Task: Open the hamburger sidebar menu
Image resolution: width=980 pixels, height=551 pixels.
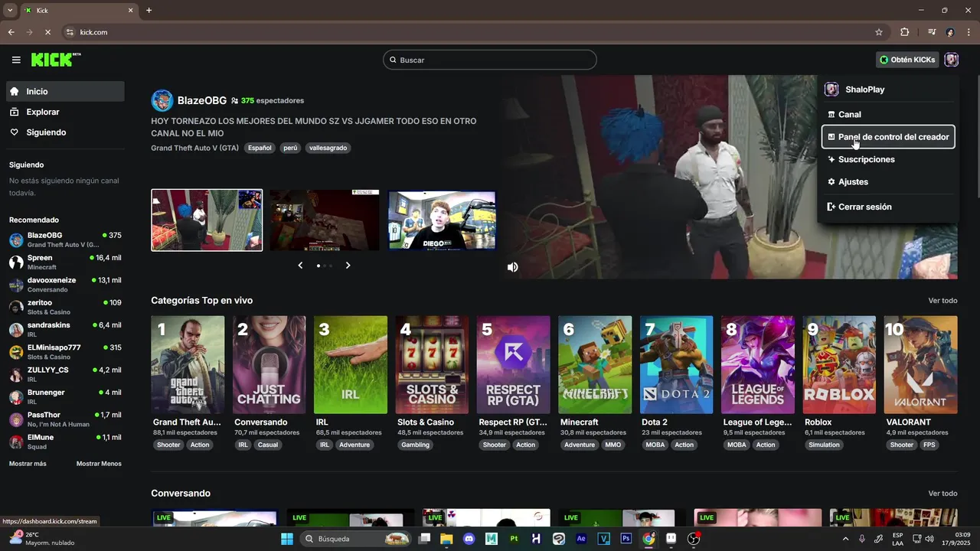Action: coord(16,60)
